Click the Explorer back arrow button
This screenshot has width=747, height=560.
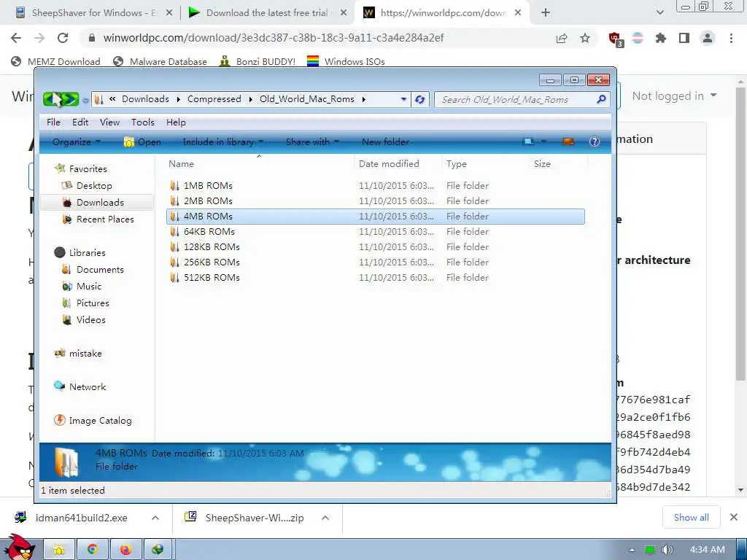point(52,99)
